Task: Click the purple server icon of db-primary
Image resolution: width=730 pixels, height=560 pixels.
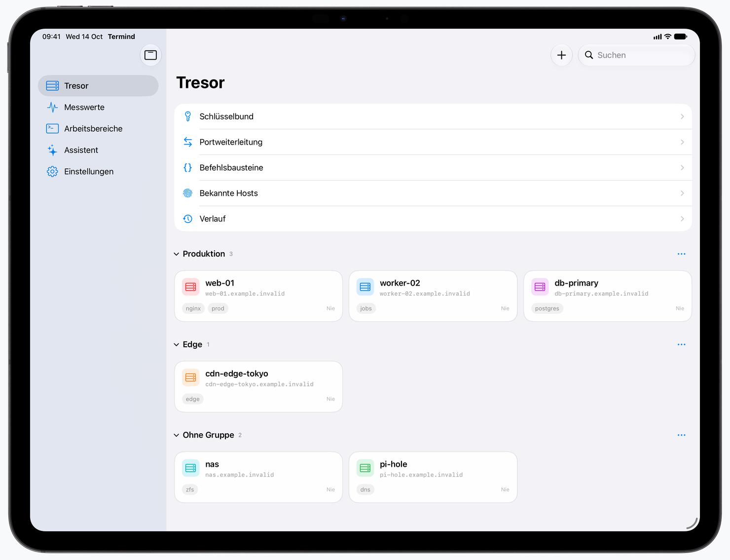Action: point(540,287)
